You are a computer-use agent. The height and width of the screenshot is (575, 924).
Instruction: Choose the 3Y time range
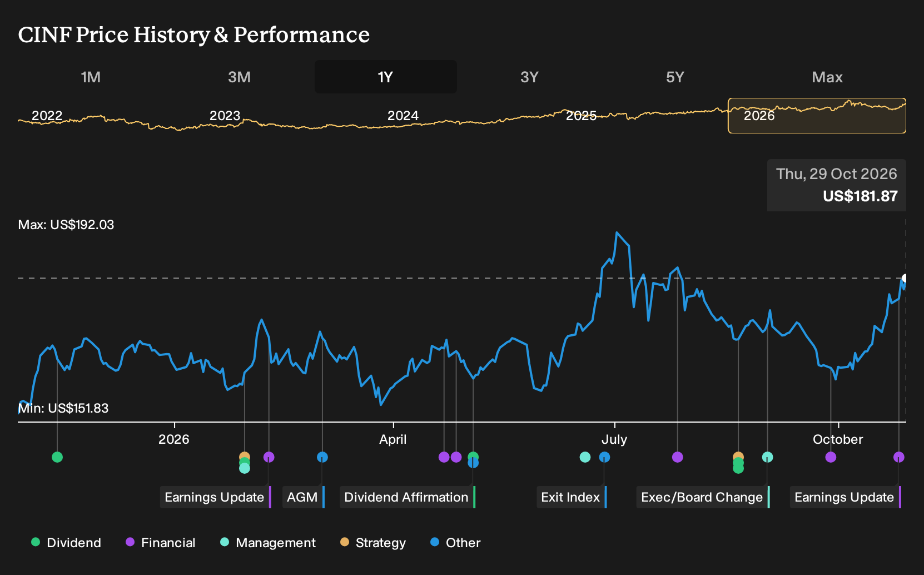coord(529,77)
